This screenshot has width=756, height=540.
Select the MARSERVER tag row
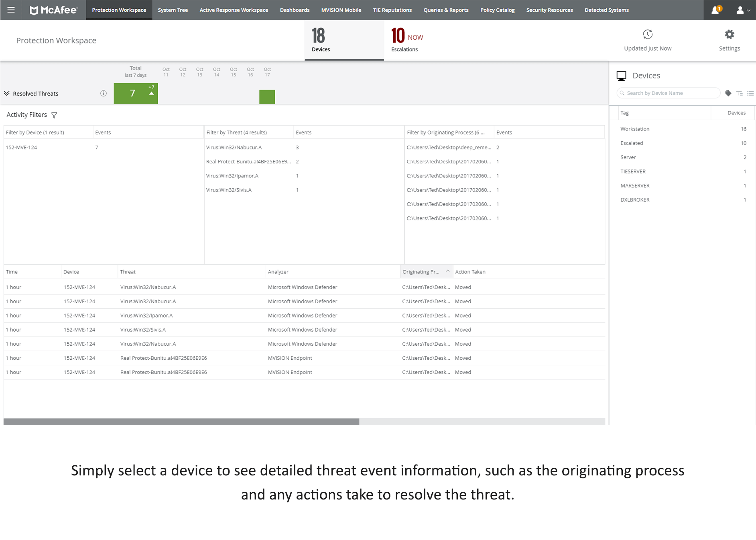coord(683,185)
